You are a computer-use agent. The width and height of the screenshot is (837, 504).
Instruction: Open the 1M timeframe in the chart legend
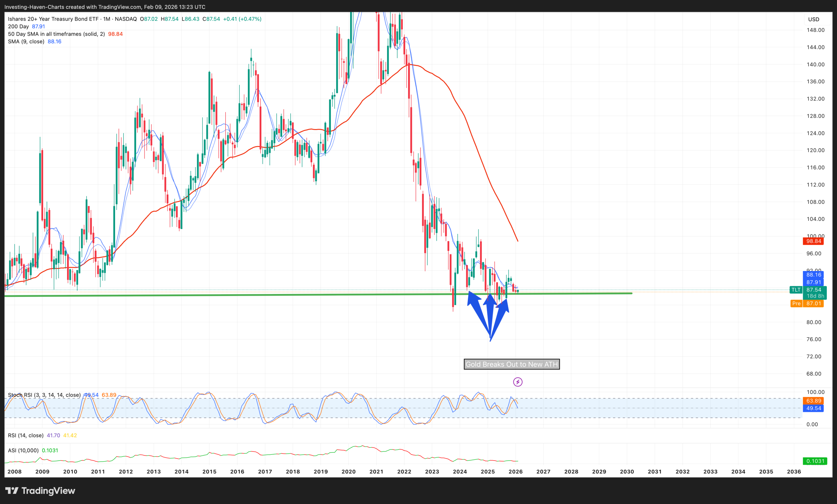click(x=107, y=19)
